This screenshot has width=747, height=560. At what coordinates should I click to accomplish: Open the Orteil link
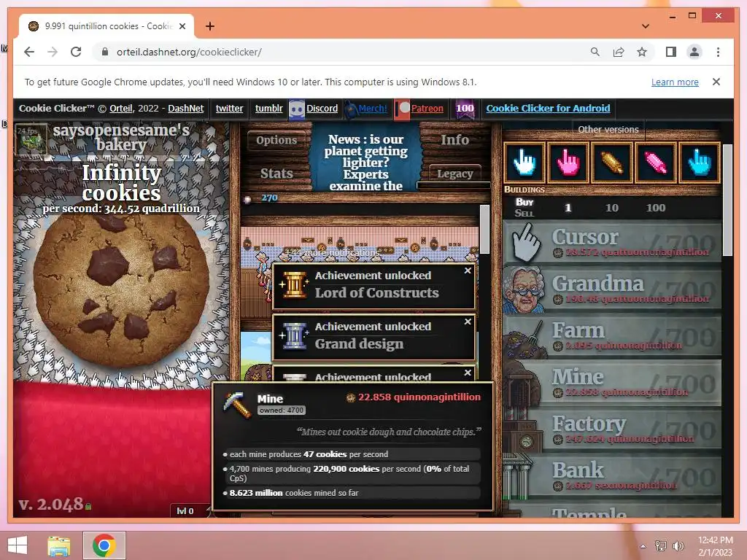[121, 108]
